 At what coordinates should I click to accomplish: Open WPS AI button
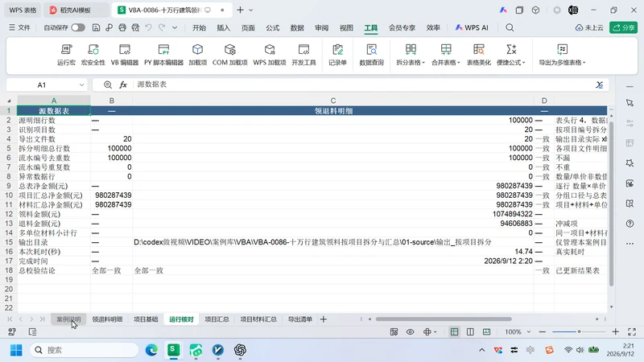click(472, 27)
